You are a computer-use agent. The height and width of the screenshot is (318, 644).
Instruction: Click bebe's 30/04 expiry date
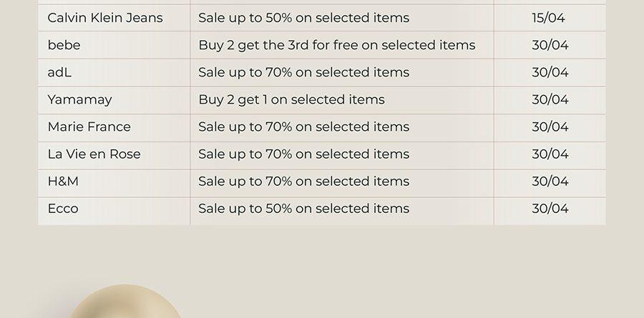pyautogui.click(x=550, y=45)
